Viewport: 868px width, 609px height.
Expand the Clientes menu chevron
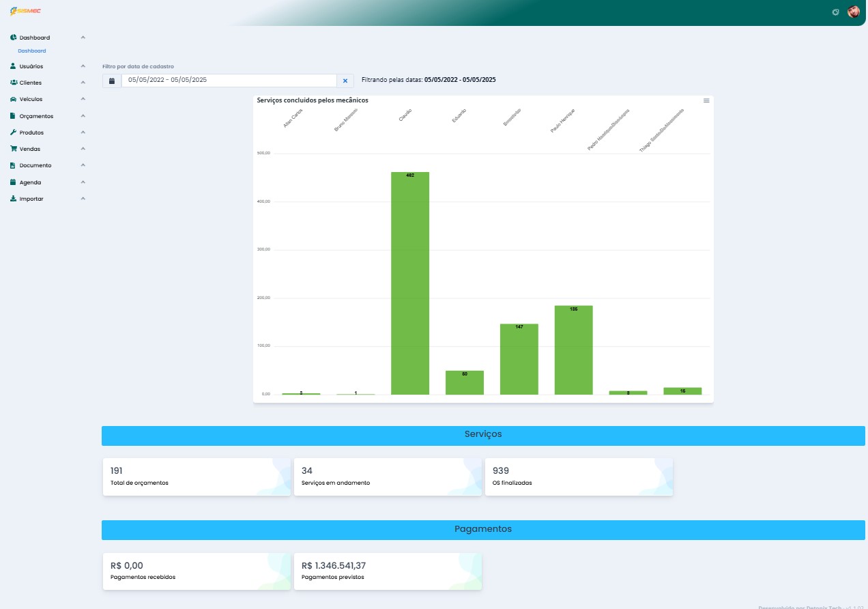coord(83,83)
